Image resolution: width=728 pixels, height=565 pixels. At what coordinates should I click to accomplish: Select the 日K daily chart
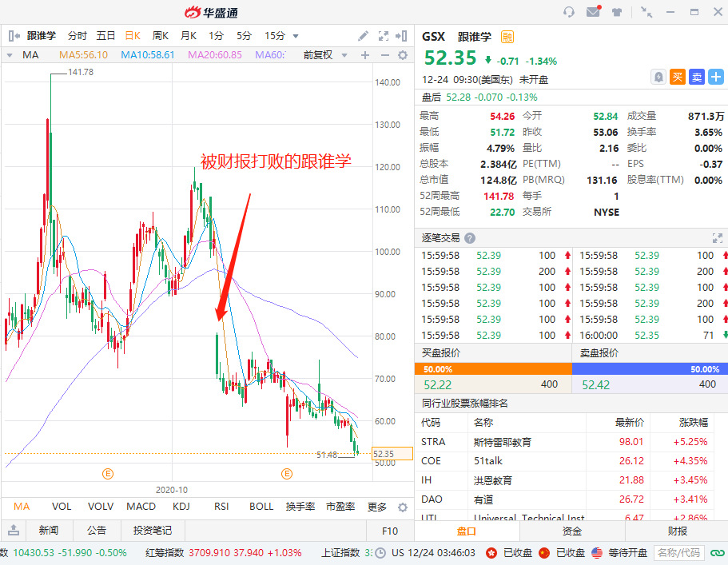133,36
